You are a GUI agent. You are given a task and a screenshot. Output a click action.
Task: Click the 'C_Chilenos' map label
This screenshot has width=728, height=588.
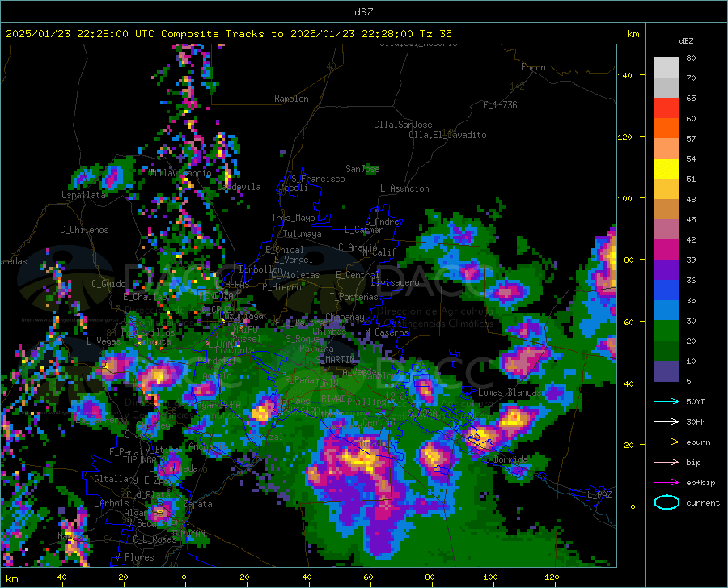84,230
